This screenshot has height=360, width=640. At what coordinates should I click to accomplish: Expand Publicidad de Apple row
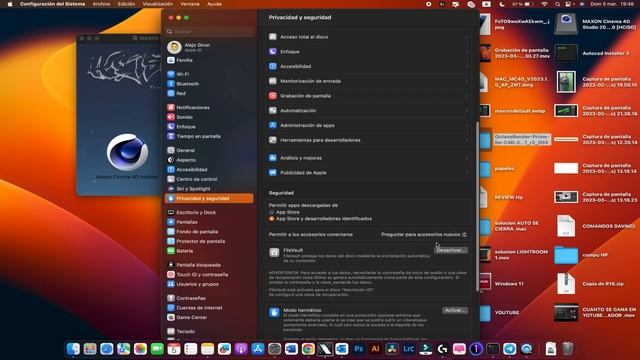(x=368, y=173)
